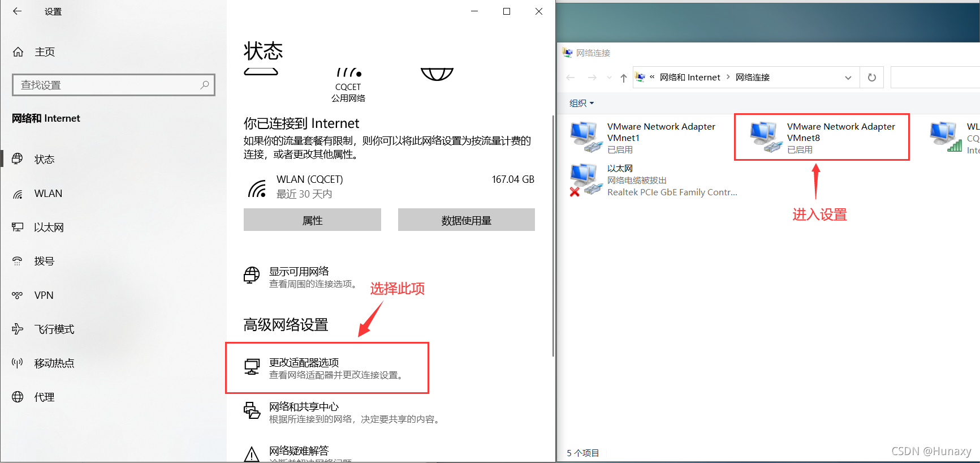Click the search box in 网络连接 window

click(x=935, y=78)
